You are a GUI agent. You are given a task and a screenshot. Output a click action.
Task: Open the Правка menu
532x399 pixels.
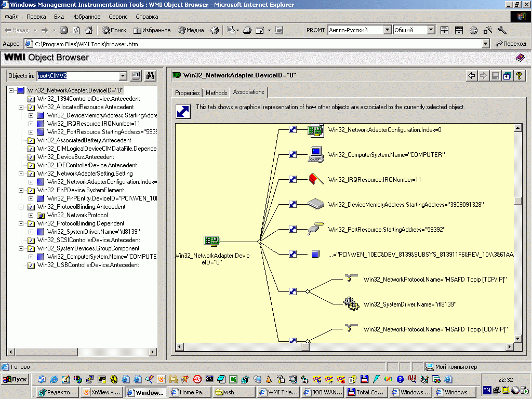pos(36,17)
